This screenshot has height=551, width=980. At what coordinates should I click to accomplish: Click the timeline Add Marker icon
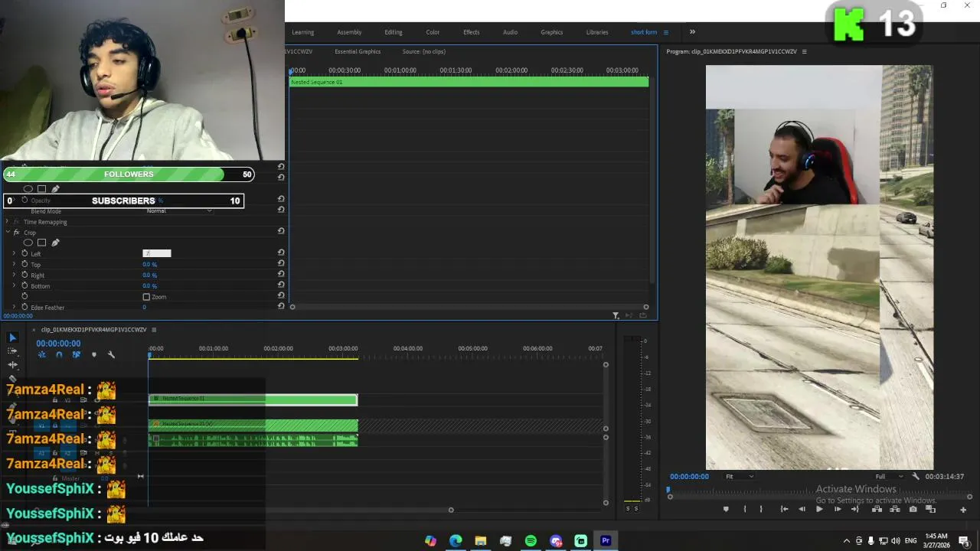coord(94,354)
